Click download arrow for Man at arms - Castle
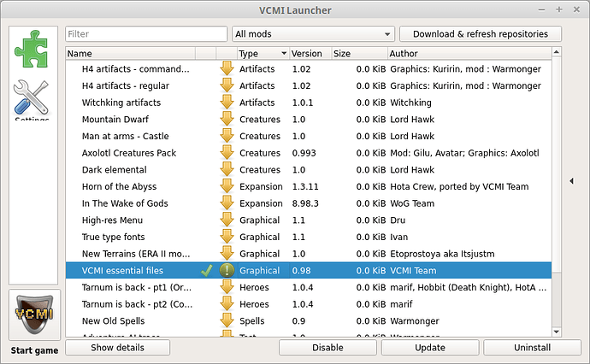Image resolution: width=590 pixels, height=364 pixels. 227,136
